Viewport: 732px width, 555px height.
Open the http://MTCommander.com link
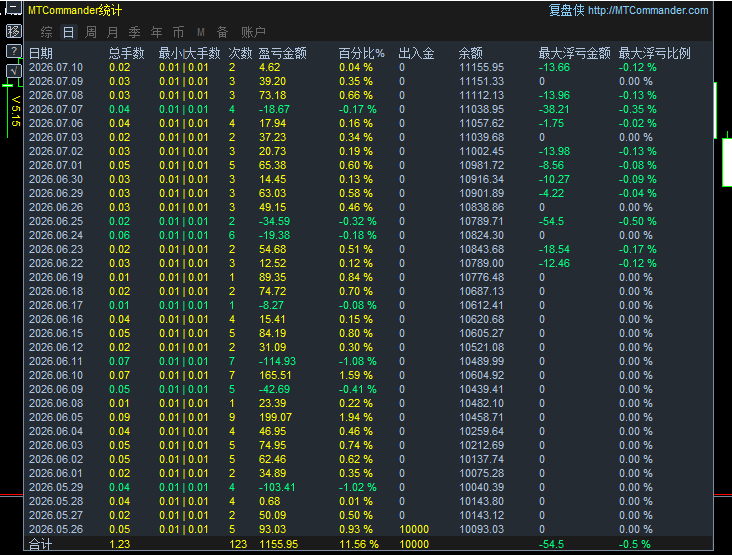tap(648, 10)
